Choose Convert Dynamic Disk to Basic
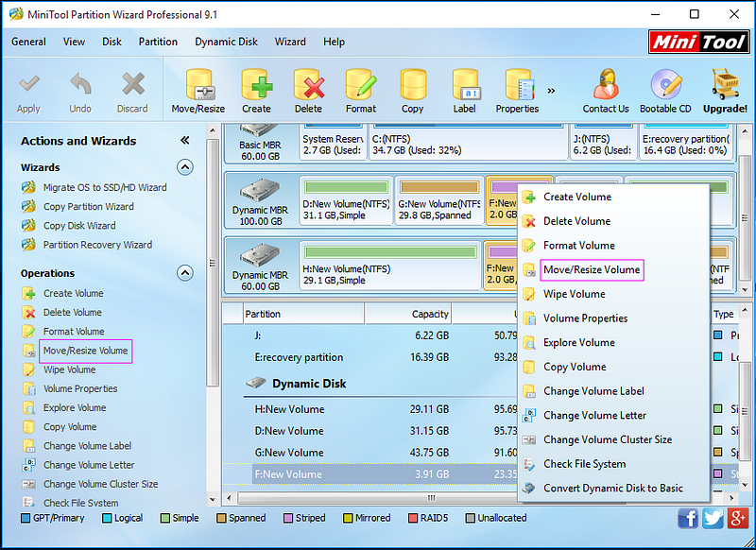Image resolution: width=756 pixels, height=550 pixels. point(613,488)
